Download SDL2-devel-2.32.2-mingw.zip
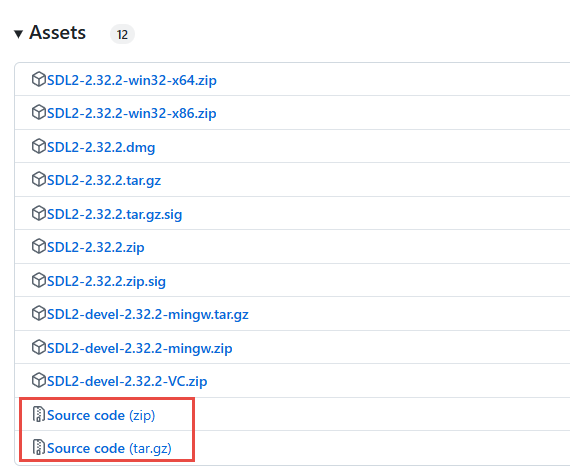This screenshot has height=469, width=570. [140, 348]
